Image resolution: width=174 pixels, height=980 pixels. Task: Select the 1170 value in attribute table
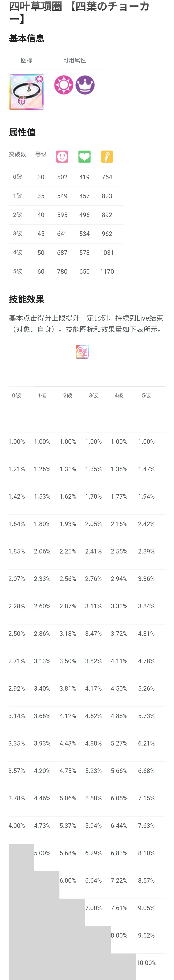[107, 271]
